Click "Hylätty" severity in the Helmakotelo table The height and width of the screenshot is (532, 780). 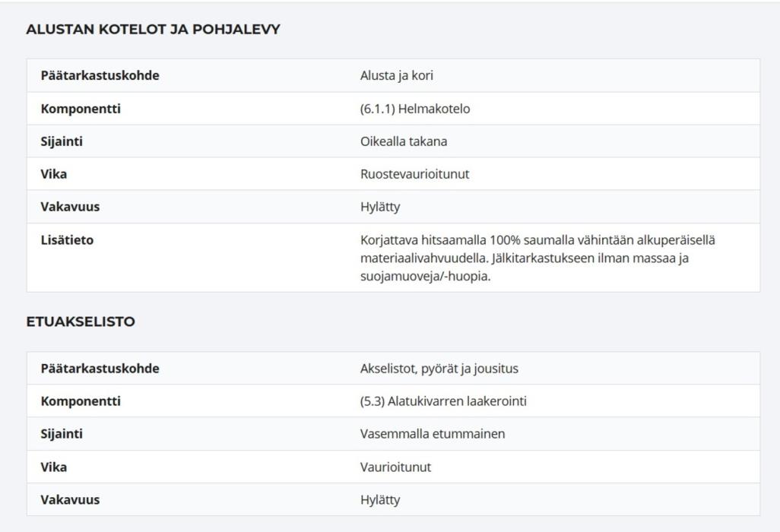pos(380,207)
